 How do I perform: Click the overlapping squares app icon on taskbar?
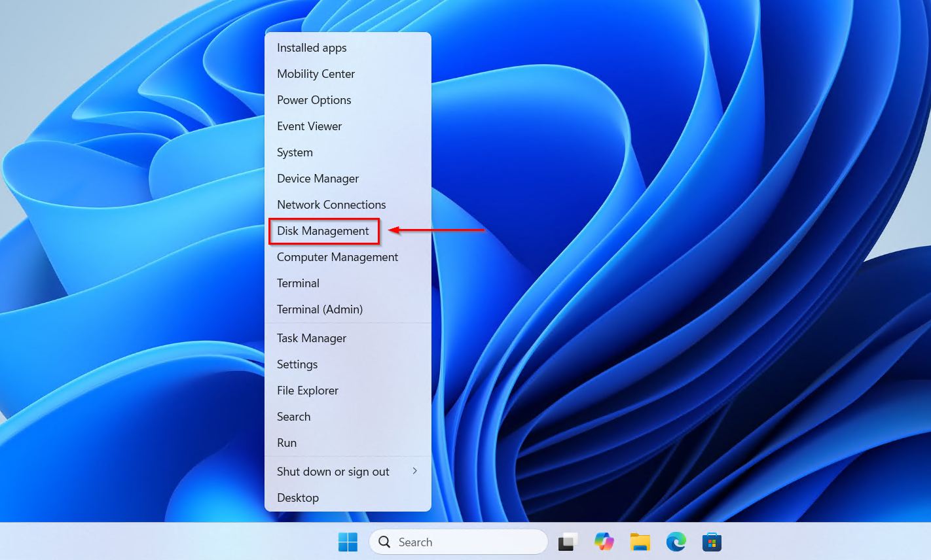point(567,542)
